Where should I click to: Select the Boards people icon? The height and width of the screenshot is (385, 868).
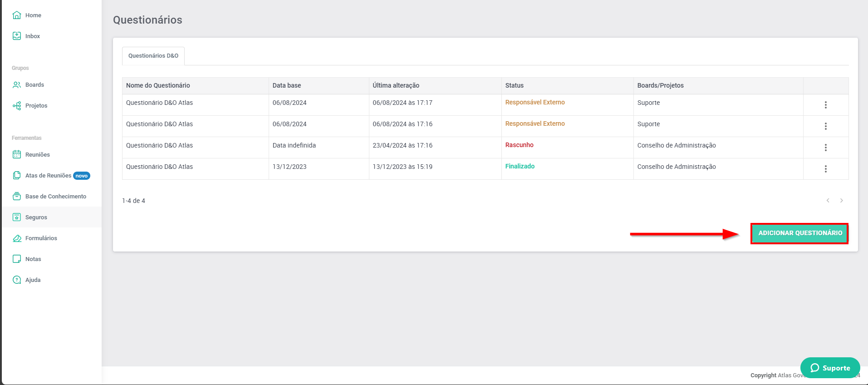click(x=17, y=85)
